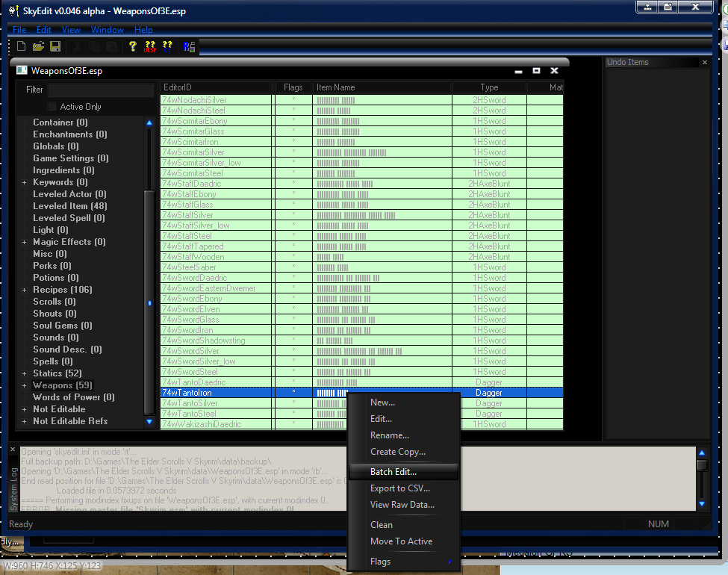Expand the Not Editable tree node
Screen dimensions: 728x575
pos(24,410)
